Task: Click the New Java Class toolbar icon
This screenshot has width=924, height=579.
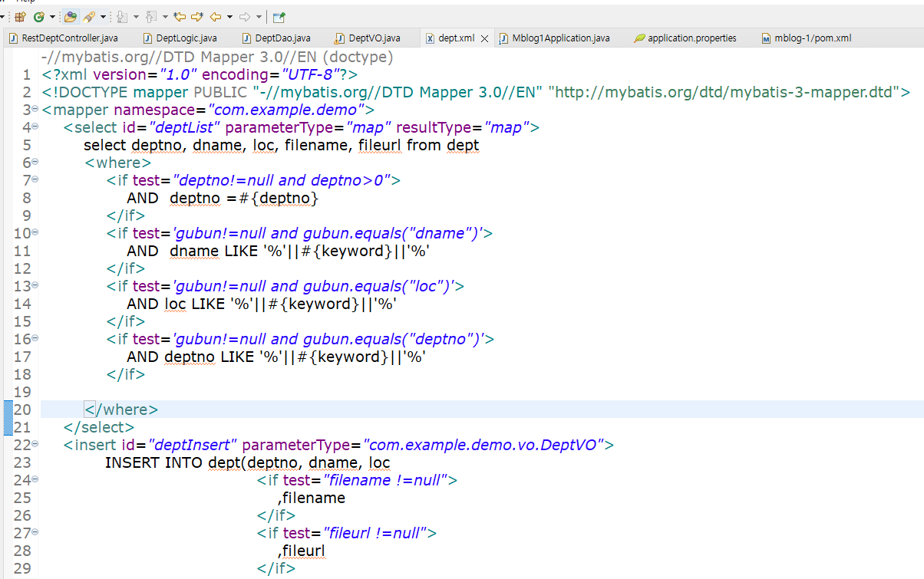Action: coord(39,17)
